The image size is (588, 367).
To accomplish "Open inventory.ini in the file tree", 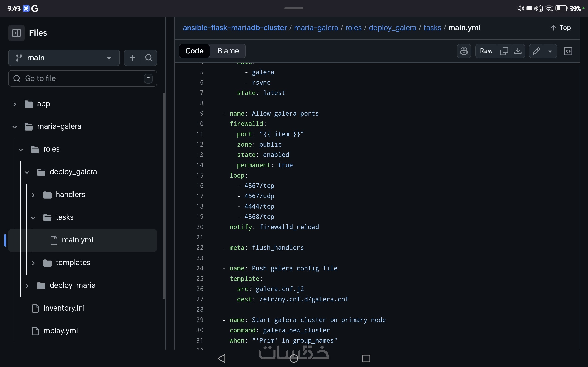I will tap(64, 308).
